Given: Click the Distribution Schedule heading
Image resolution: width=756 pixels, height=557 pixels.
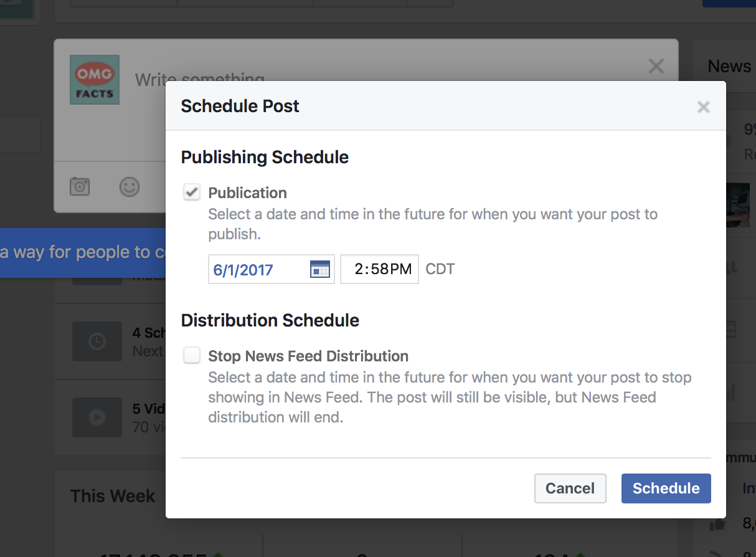Looking at the screenshot, I should (x=270, y=320).
